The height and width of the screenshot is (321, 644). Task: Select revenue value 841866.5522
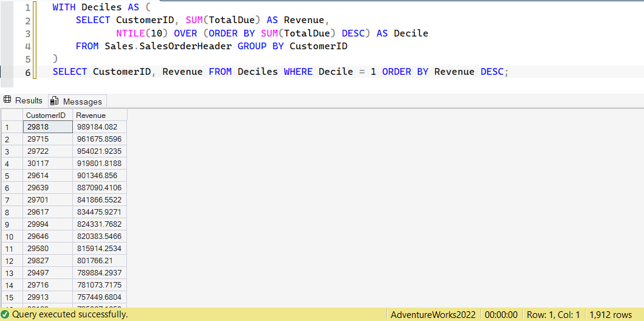(x=100, y=200)
